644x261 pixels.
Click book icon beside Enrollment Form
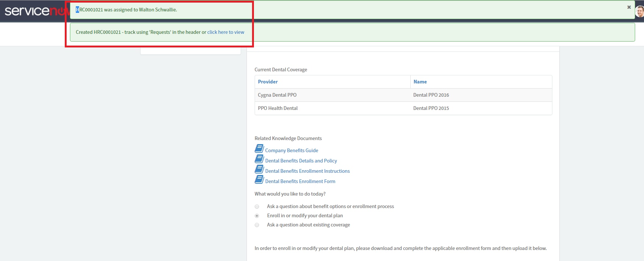[x=259, y=179]
